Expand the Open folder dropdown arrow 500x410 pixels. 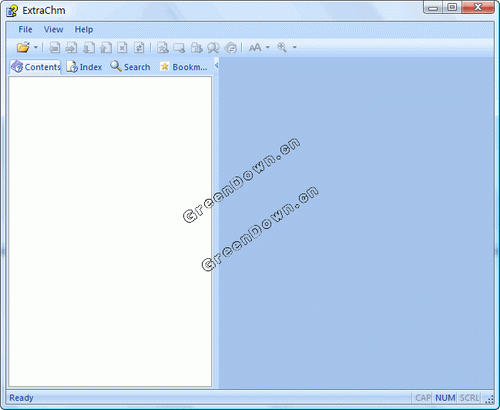pos(36,48)
